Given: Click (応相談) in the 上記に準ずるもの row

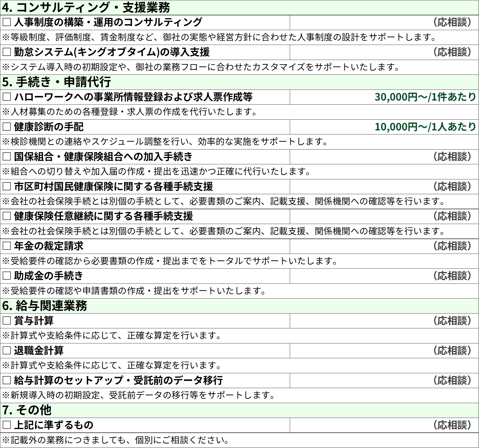Looking at the screenshot, I should pyautogui.click(x=452, y=425).
